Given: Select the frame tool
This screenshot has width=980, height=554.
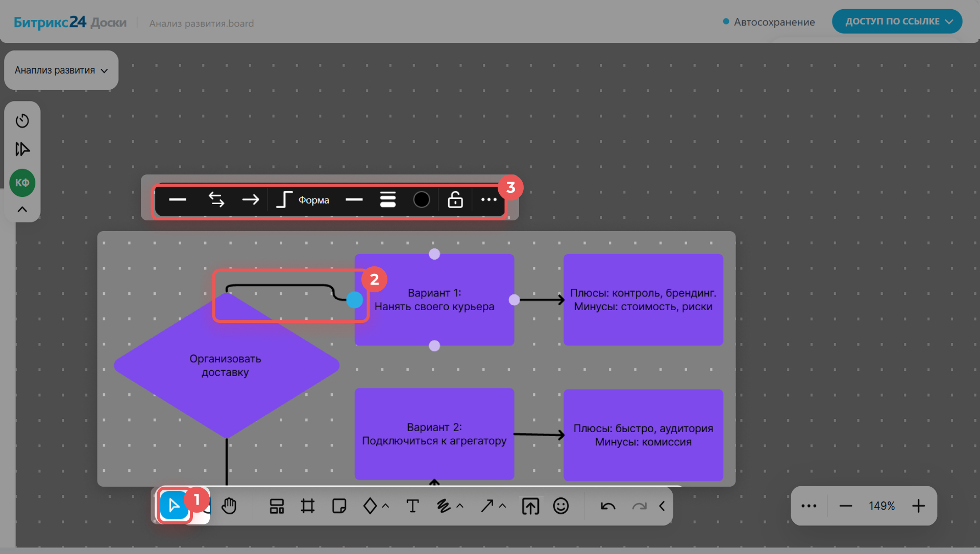Looking at the screenshot, I should coord(308,506).
